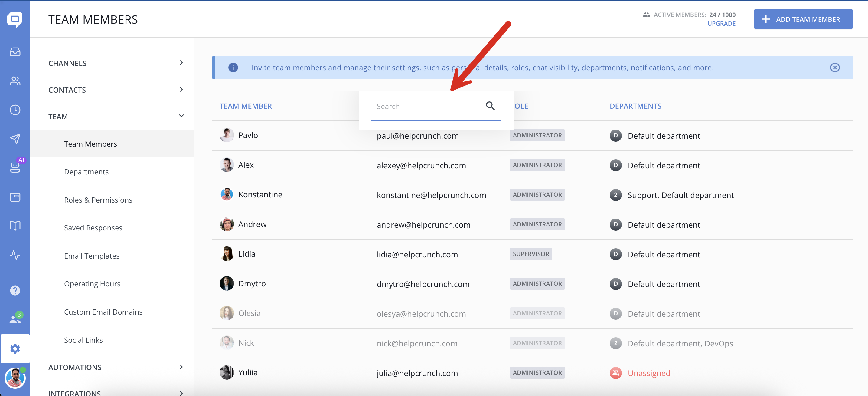
Task: Click the info icon in the banner
Action: [x=233, y=68]
